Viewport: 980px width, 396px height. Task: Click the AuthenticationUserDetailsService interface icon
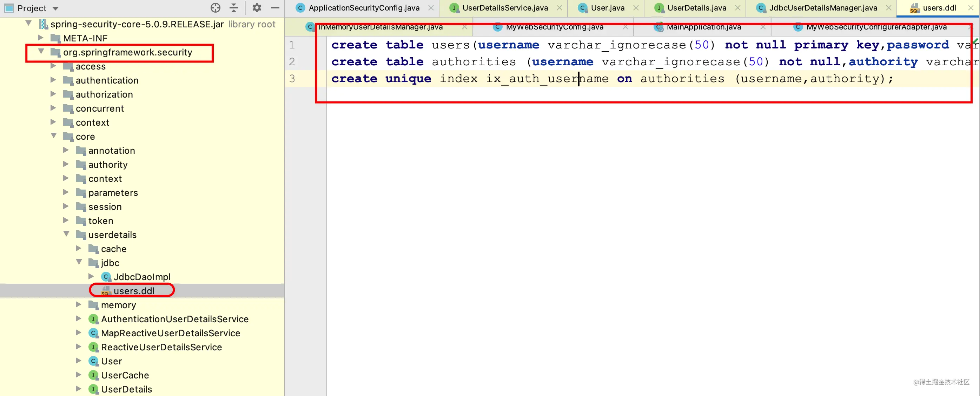[x=93, y=319]
